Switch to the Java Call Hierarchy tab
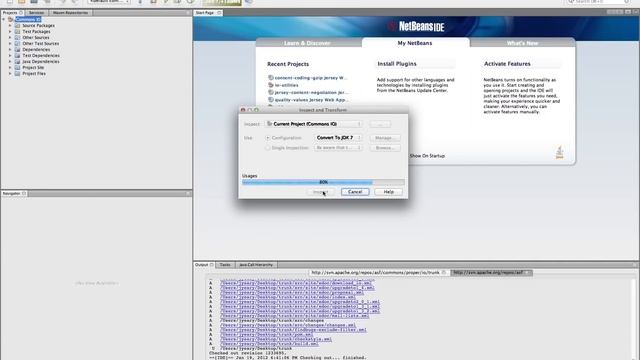This screenshot has height=360, width=640. click(256, 265)
